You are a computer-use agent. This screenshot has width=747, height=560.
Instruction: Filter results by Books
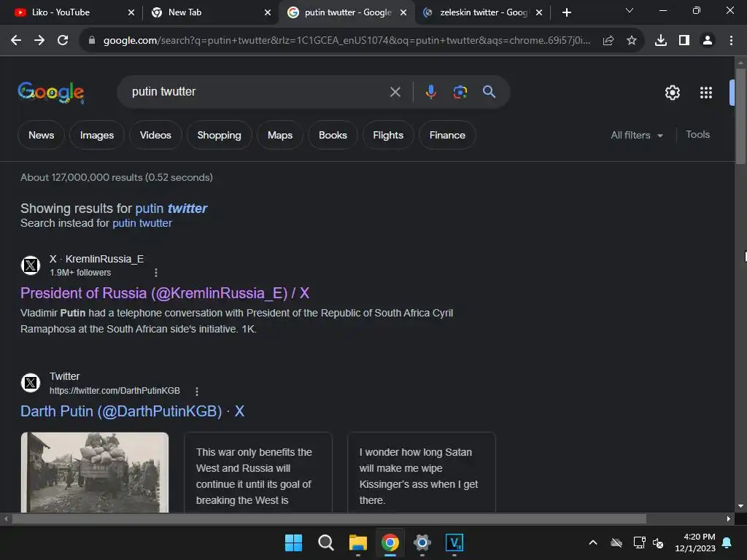point(333,135)
